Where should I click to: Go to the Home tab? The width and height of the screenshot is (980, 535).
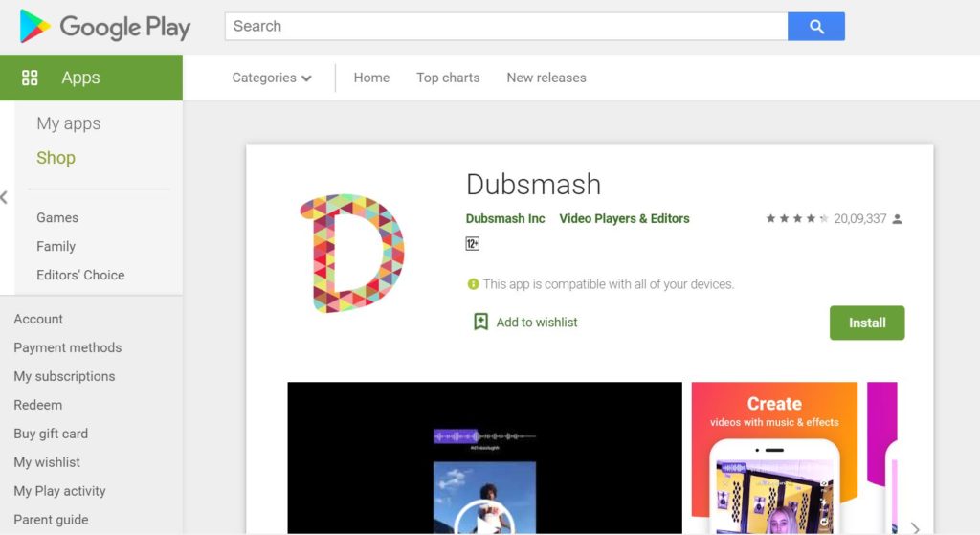pos(371,78)
